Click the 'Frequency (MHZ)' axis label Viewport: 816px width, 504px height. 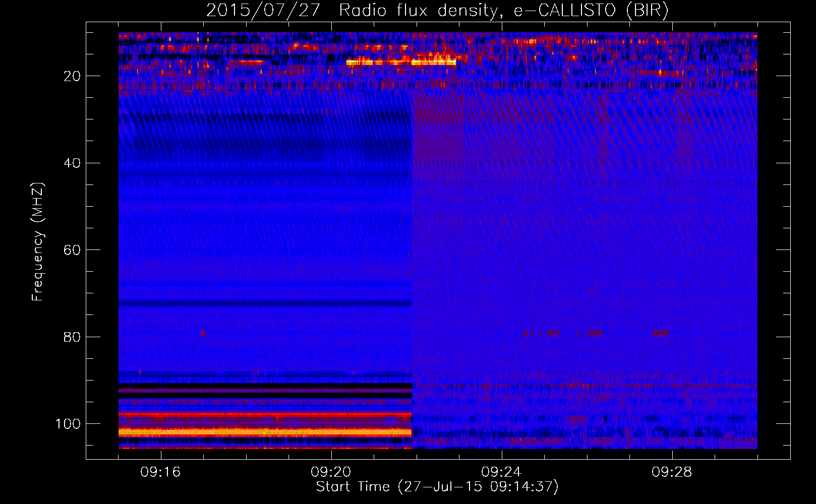(38, 241)
